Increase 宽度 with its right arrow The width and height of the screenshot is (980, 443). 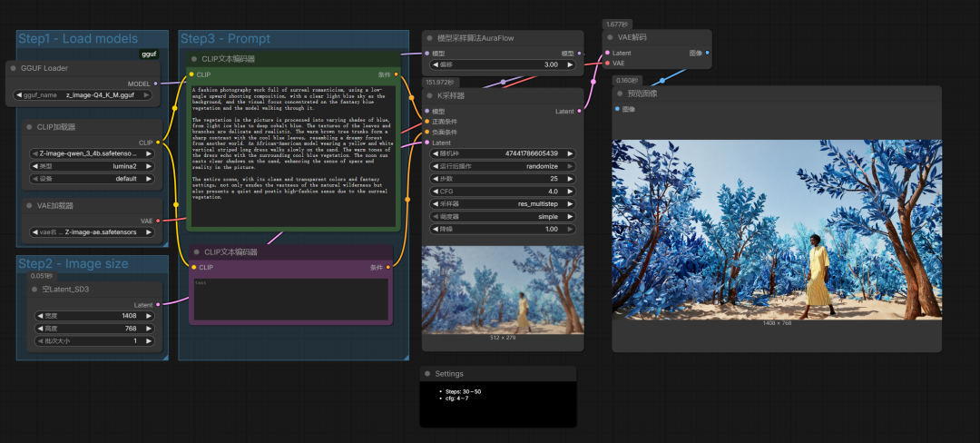(x=148, y=316)
